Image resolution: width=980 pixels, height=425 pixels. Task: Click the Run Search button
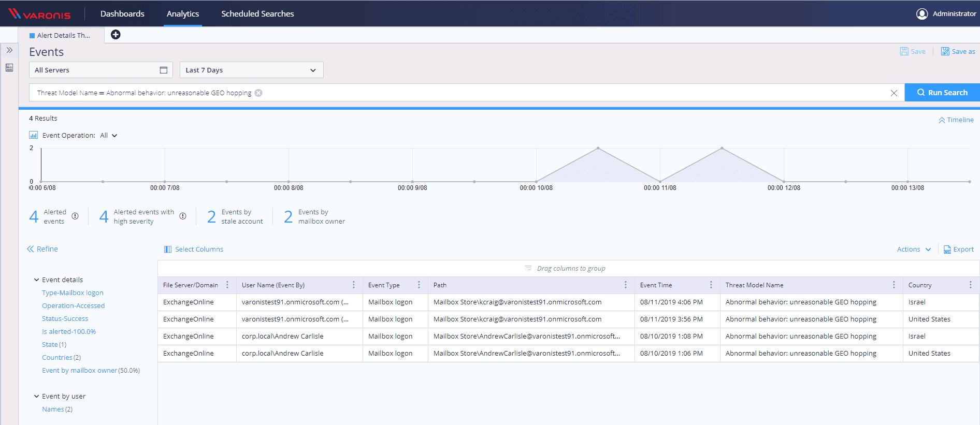(x=942, y=93)
